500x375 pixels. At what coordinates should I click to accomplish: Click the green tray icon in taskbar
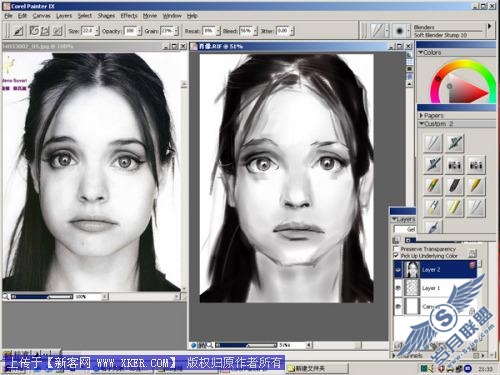[x=424, y=369]
